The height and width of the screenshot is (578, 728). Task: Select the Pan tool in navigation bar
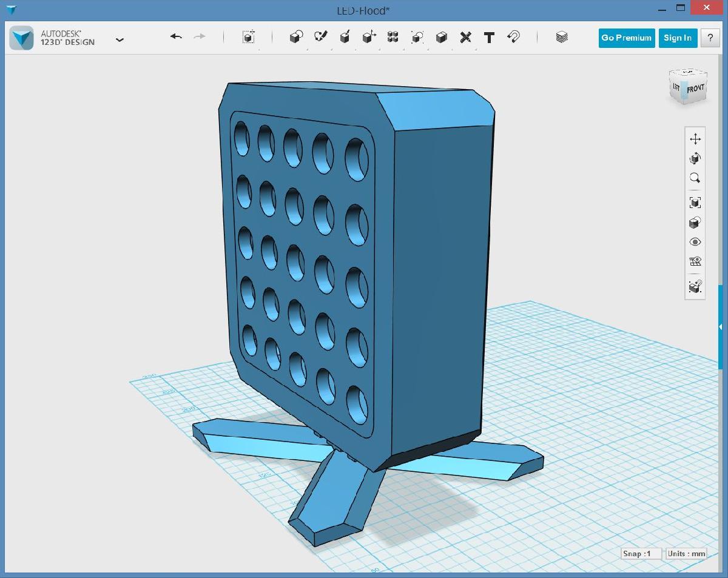point(695,139)
